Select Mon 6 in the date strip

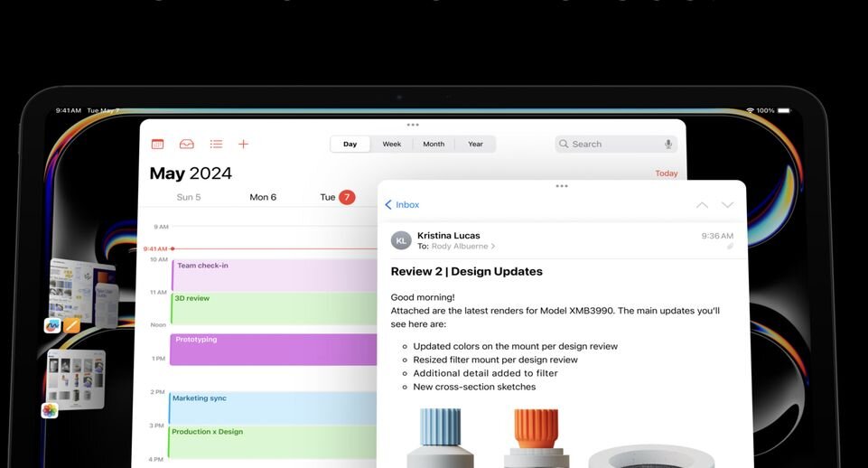[x=263, y=197]
